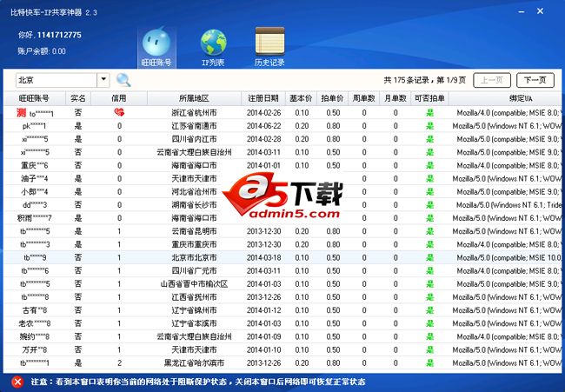Select the 江西省抚州市 region cell
The height and width of the screenshot is (392, 565).
194,297
